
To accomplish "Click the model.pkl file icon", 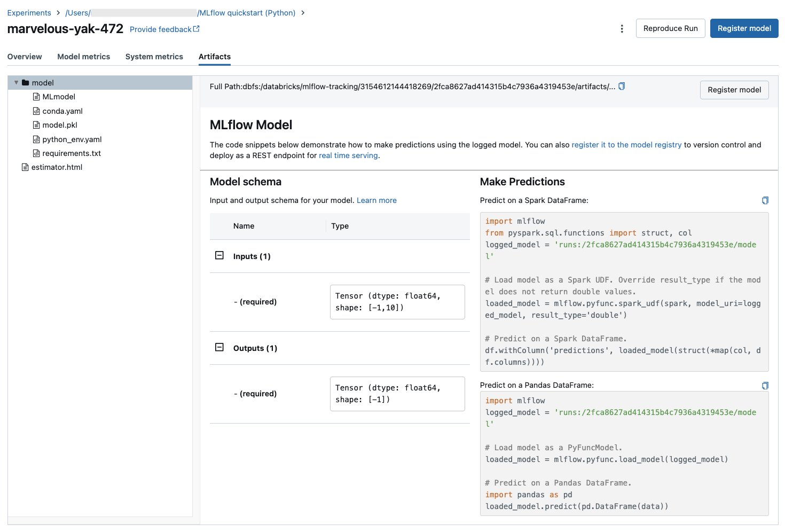I will click(36, 125).
